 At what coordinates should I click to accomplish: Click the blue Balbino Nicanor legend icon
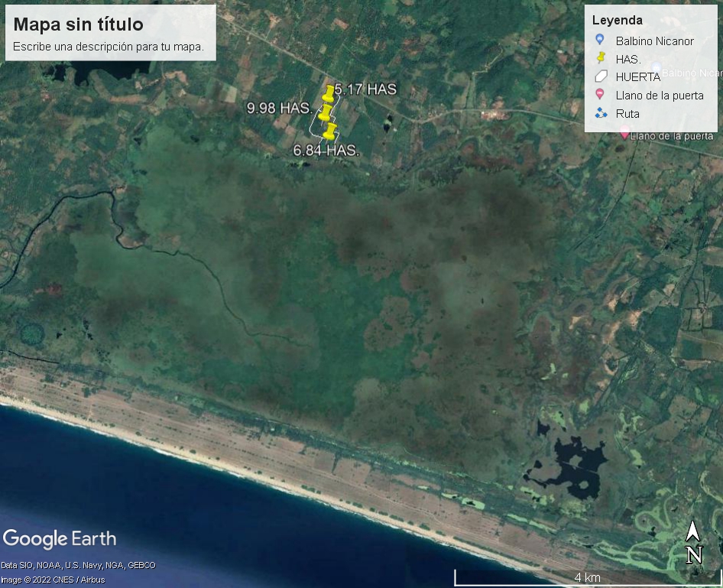point(599,40)
